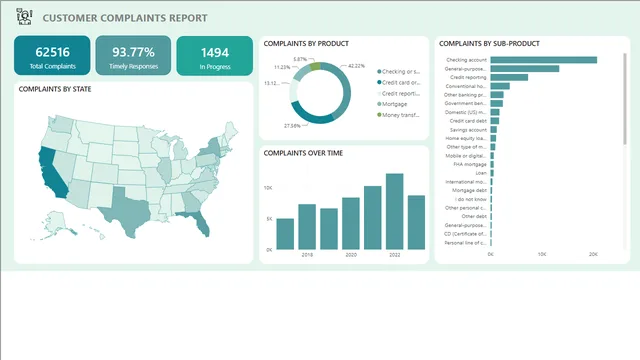Click the Savings account label
The image size is (640, 360).
468,130
